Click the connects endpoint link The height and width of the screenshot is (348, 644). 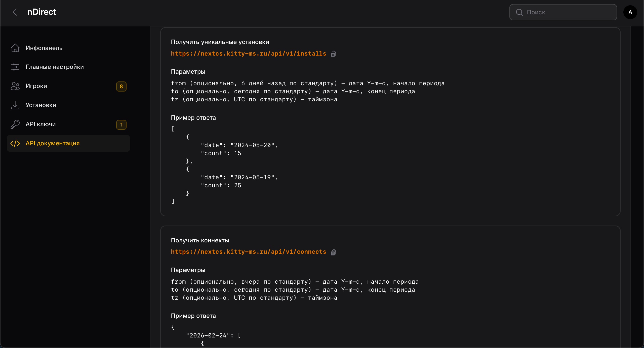[x=248, y=252]
